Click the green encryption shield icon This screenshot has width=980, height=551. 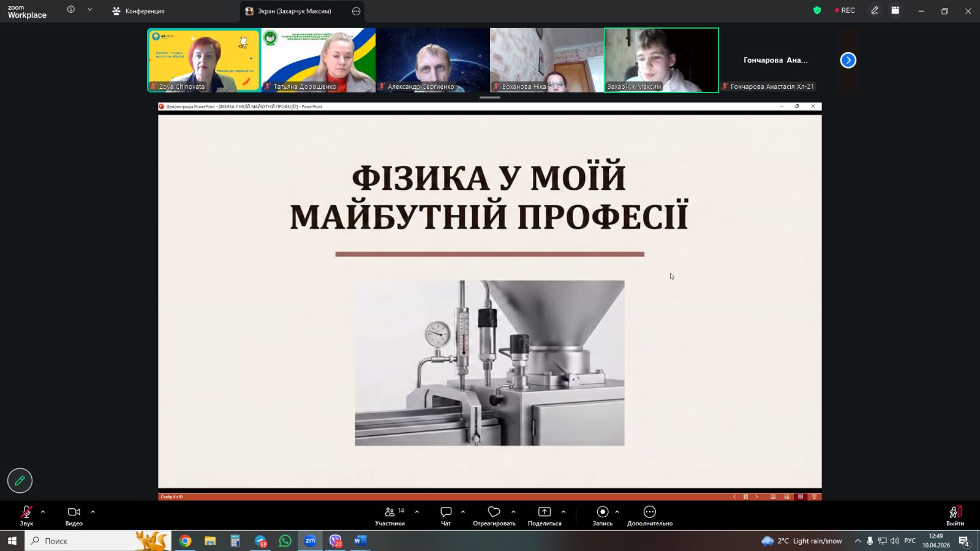coord(816,10)
